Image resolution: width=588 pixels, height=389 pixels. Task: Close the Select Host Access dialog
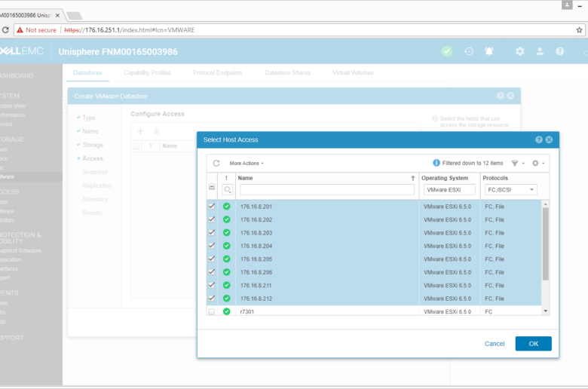(549, 139)
